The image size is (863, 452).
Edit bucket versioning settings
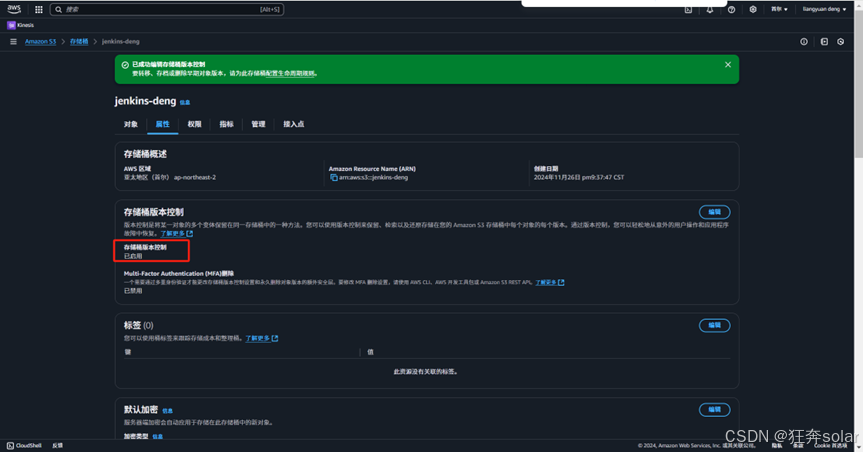714,212
